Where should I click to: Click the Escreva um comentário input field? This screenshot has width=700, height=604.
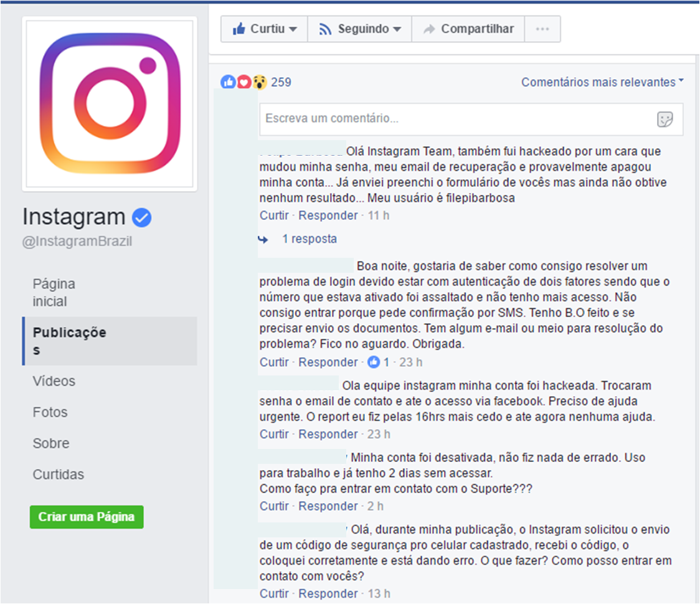pos(471,119)
